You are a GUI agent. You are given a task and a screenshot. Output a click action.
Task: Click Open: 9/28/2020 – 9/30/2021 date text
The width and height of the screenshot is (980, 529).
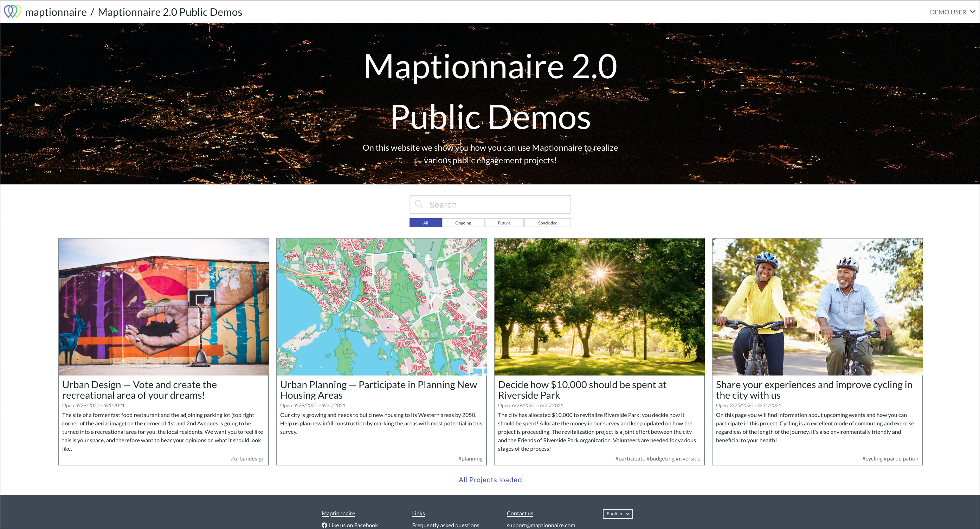(x=313, y=405)
